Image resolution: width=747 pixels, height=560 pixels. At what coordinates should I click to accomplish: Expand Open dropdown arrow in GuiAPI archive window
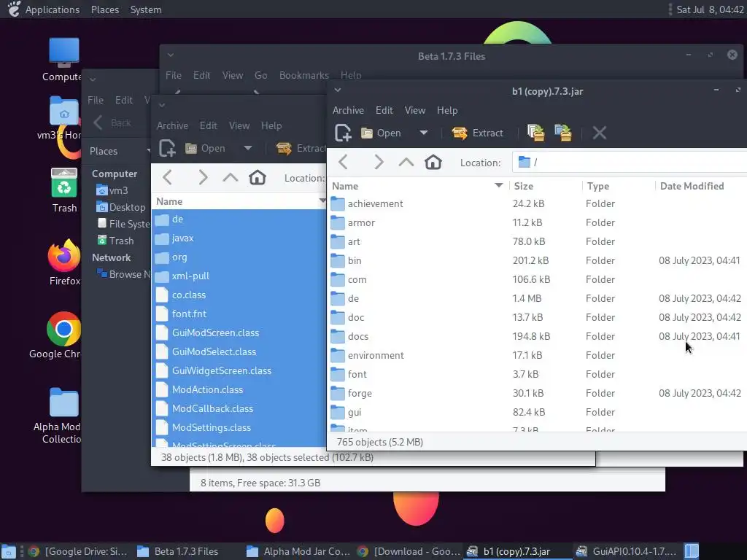pyautogui.click(x=248, y=148)
